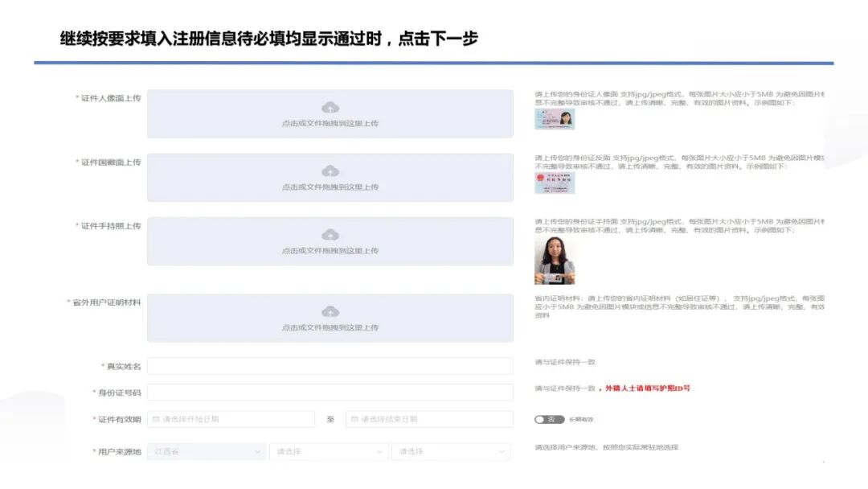The image size is (868, 489).
Task: Toggle the 长期有效 switch
Action: tap(549, 419)
